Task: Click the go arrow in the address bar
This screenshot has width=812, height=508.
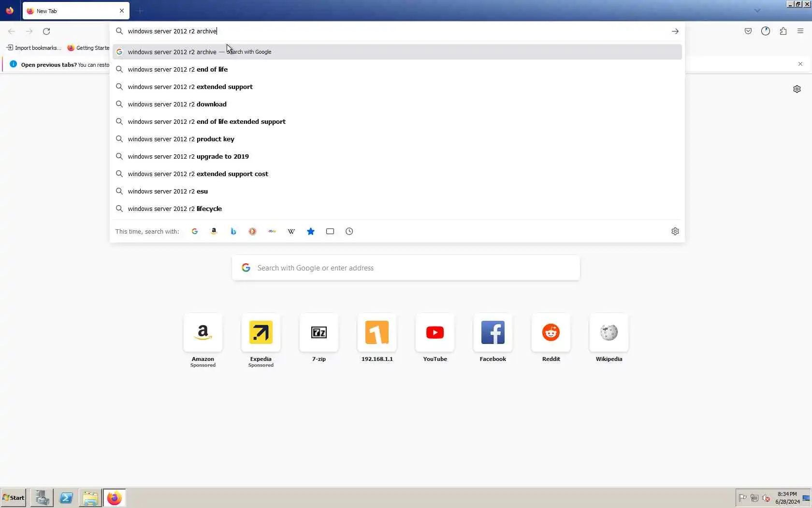Action: [x=675, y=31]
